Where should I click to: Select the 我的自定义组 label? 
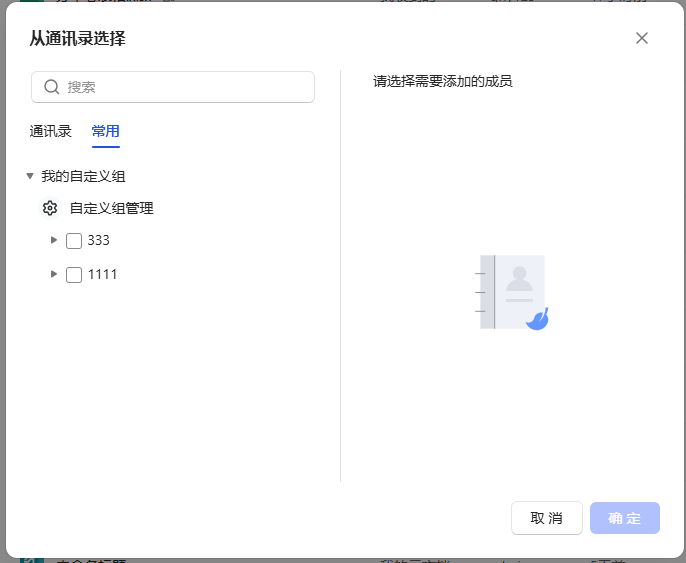pyautogui.click(x=83, y=176)
